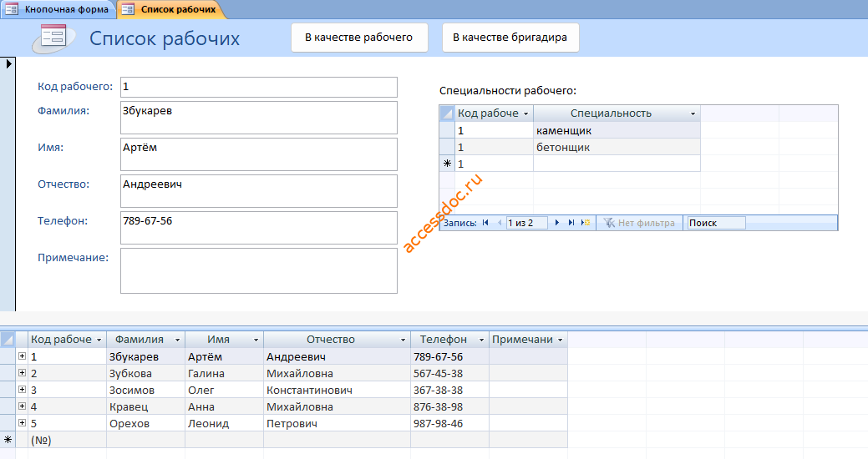
Task: Click the record number box 1 из 2
Action: pos(526,223)
